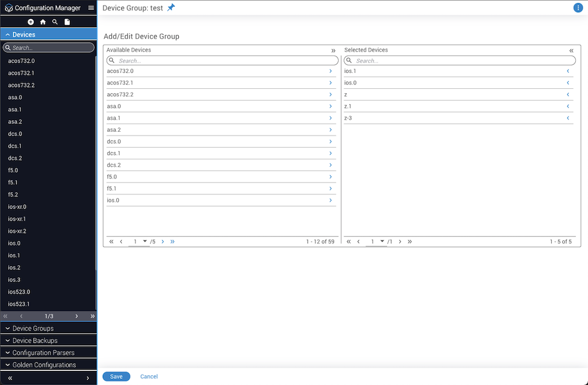The width and height of the screenshot is (588, 385).
Task: Click the sidebar devices search field
Action: click(49, 48)
